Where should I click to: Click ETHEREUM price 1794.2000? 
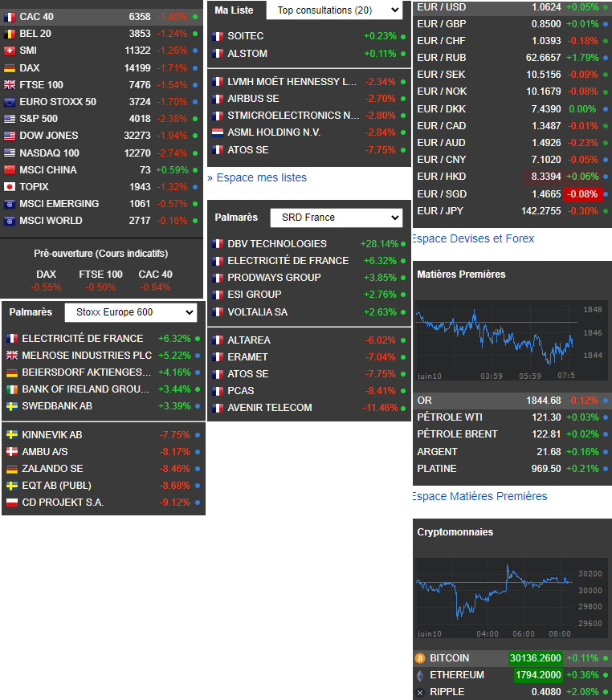pyautogui.click(x=538, y=675)
